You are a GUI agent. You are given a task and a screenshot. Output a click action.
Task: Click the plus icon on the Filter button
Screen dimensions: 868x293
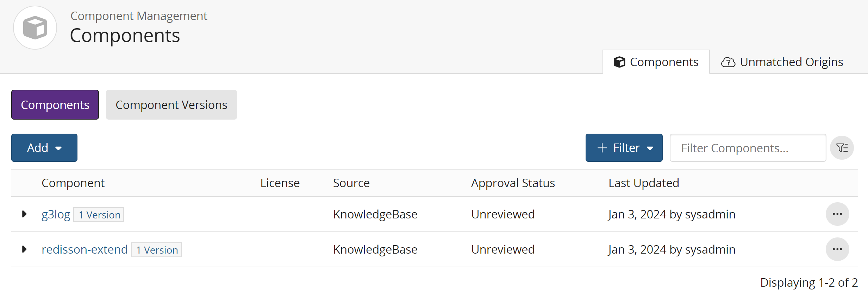(x=601, y=147)
